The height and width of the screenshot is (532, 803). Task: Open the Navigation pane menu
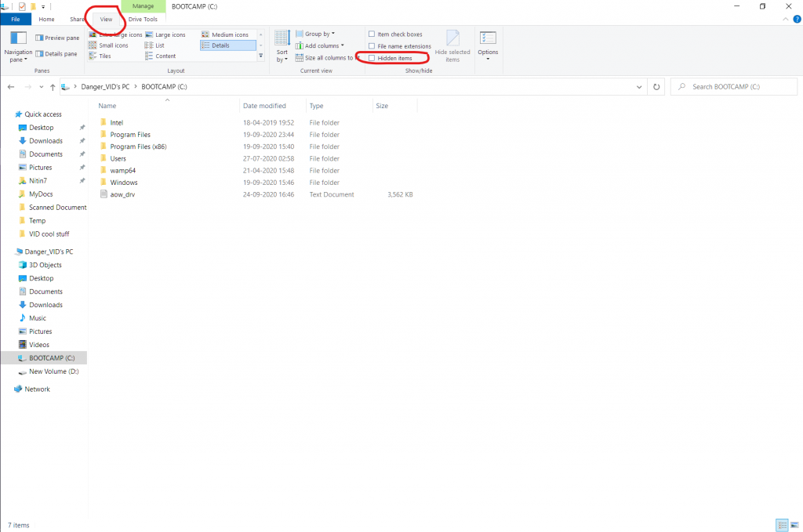point(18,47)
